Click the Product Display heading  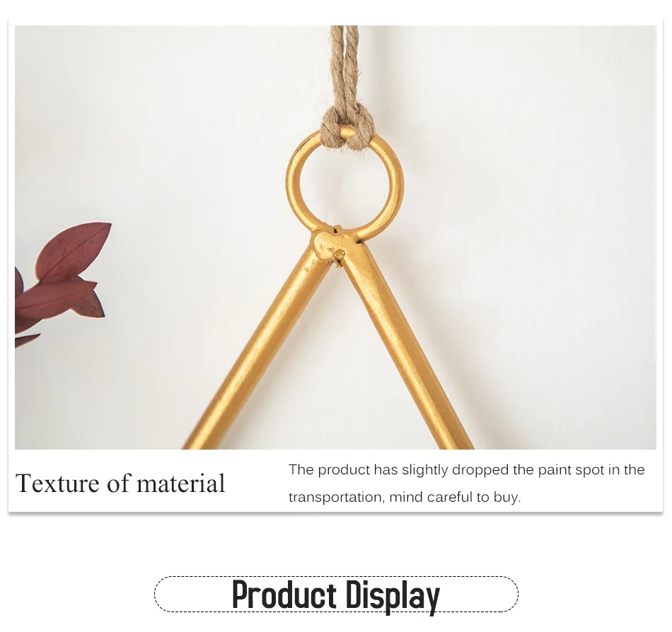tap(336, 595)
